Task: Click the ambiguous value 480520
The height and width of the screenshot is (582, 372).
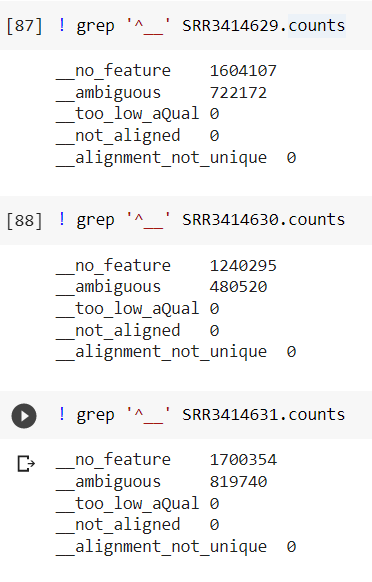Action: click(x=238, y=287)
